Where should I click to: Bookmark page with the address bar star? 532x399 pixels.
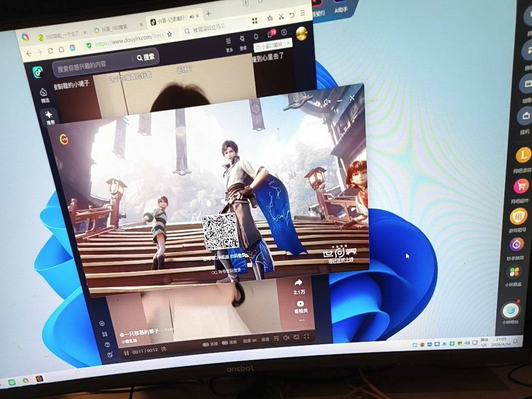pyautogui.click(x=170, y=34)
